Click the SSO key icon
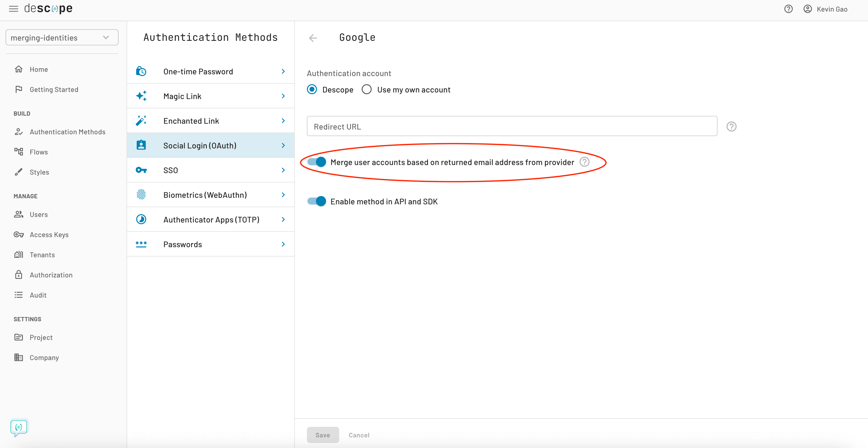Viewport: 868px width, 448px height. 141,170
